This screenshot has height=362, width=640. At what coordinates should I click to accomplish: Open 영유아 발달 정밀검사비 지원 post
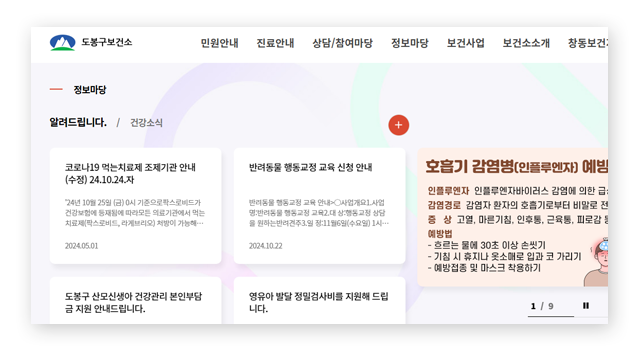pos(319,302)
